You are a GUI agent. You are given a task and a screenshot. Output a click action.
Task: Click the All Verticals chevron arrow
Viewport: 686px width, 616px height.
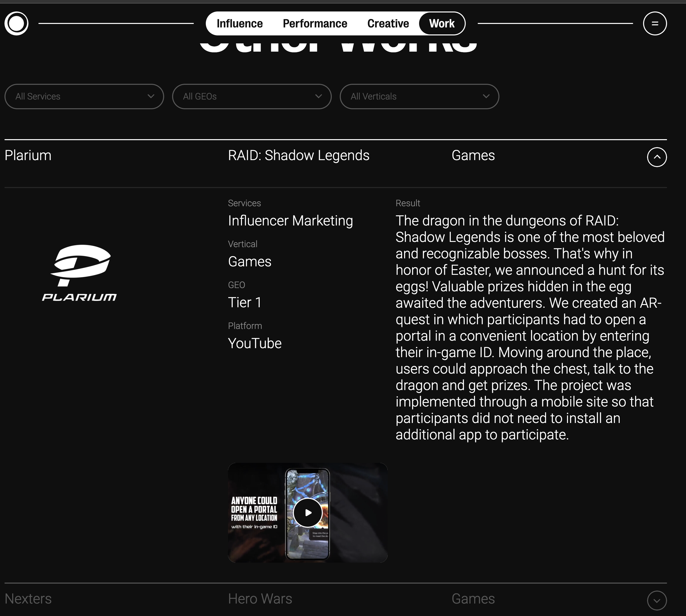486,97
